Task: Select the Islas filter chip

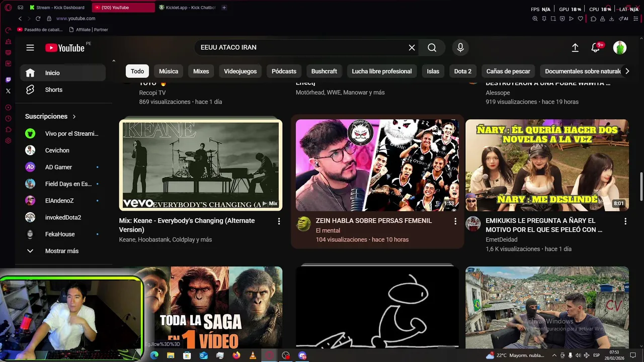Action: pyautogui.click(x=433, y=71)
